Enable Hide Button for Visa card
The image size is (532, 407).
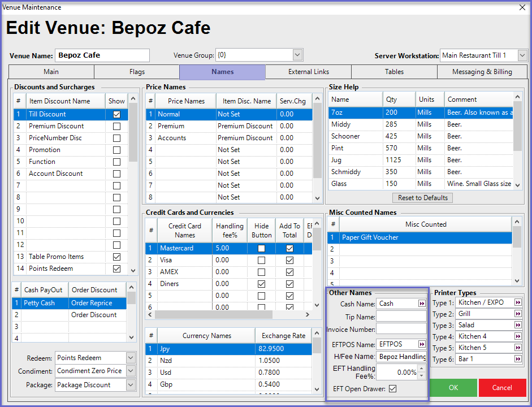pos(261,260)
